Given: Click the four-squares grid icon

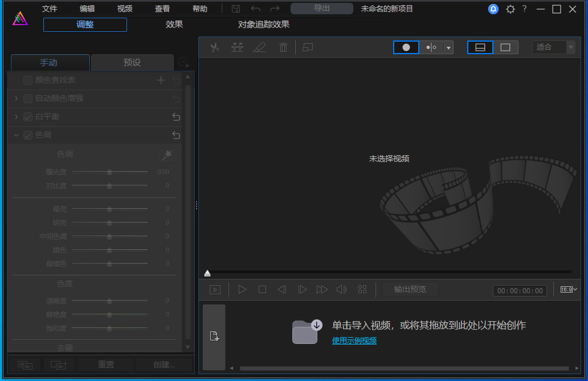Looking at the screenshot, I should pyautogui.click(x=362, y=289).
